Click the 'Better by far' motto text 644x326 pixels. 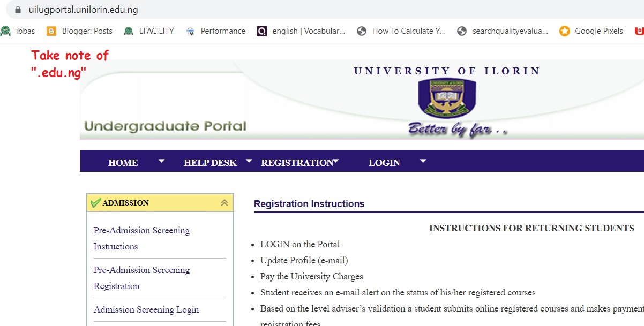tap(457, 129)
